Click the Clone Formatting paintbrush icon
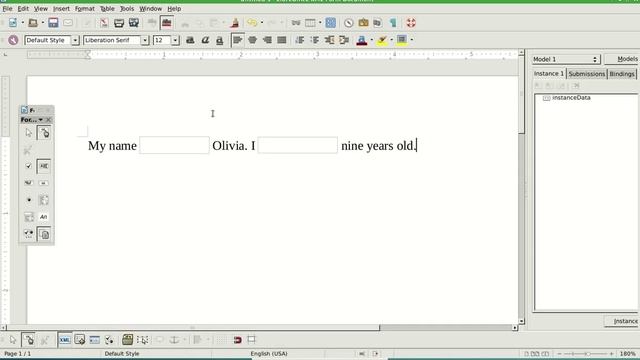The height and width of the screenshot is (360, 640). (x=234, y=23)
